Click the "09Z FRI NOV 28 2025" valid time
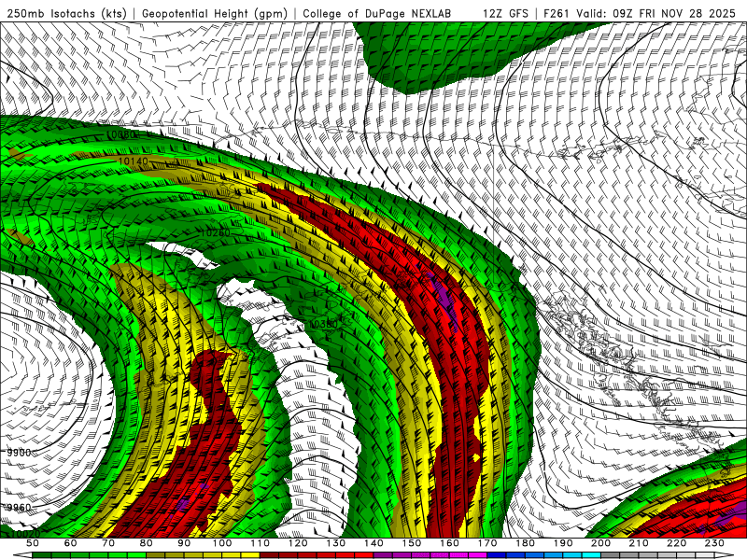The image size is (747, 560). point(674,13)
